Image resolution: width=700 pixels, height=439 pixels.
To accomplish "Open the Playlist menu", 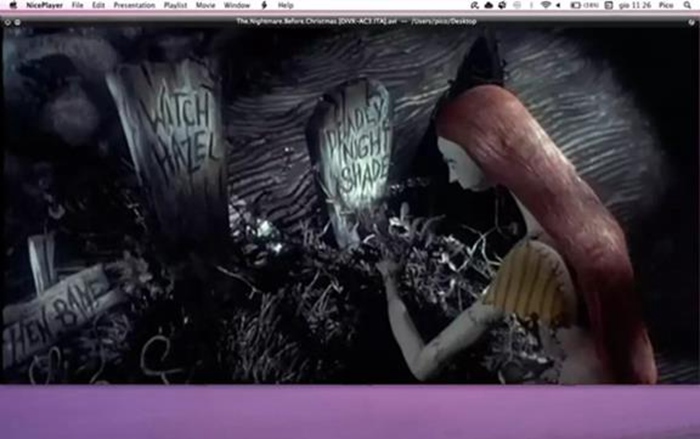I will click(x=175, y=5).
